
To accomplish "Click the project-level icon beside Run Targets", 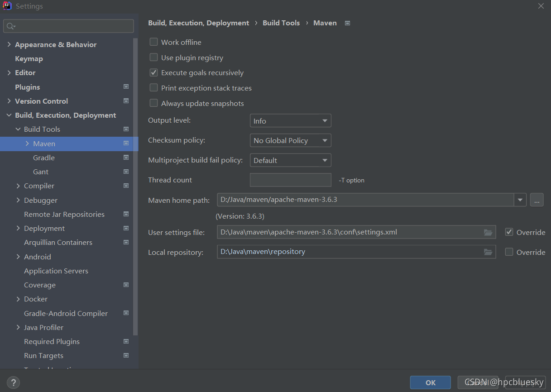I will (126, 355).
